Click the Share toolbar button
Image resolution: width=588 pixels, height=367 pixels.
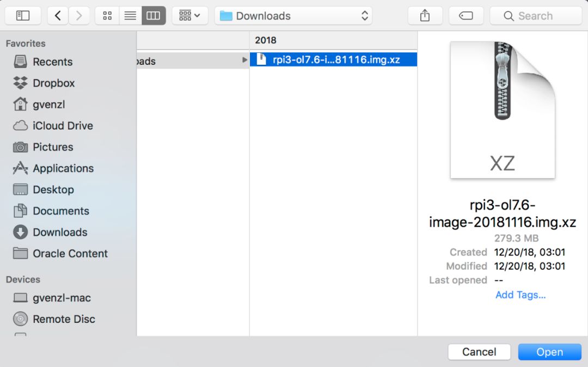[x=425, y=16]
